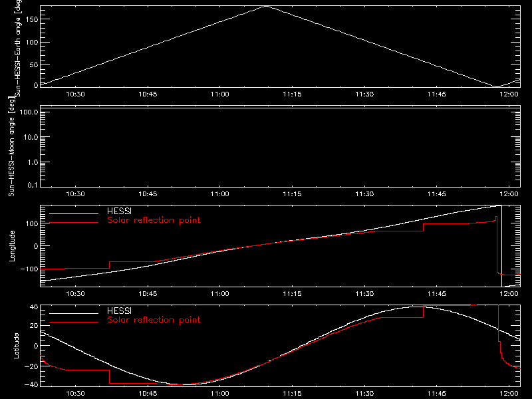This screenshot has height=399, width=532.
Task: Click 10:30 time label of Earth angle plot
Action: pyautogui.click(x=75, y=94)
